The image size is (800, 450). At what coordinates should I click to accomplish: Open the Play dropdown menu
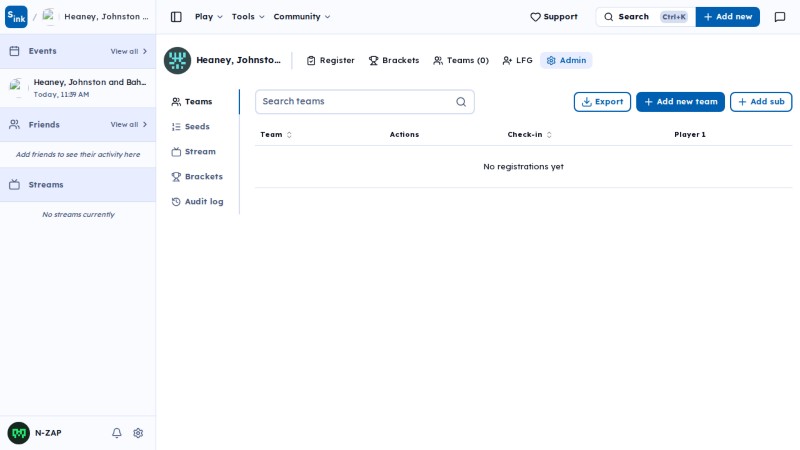(x=209, y=17)
